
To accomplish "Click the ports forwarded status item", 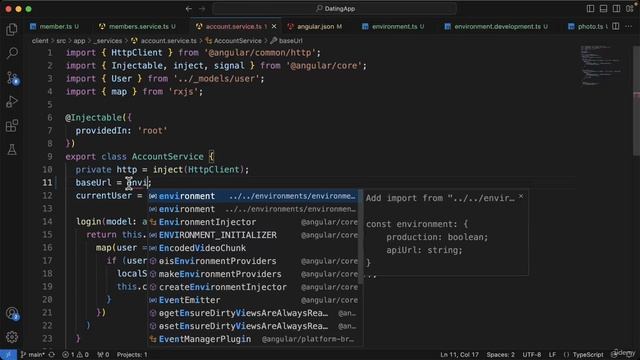I will pyautogui.click(x=103, y=355).
